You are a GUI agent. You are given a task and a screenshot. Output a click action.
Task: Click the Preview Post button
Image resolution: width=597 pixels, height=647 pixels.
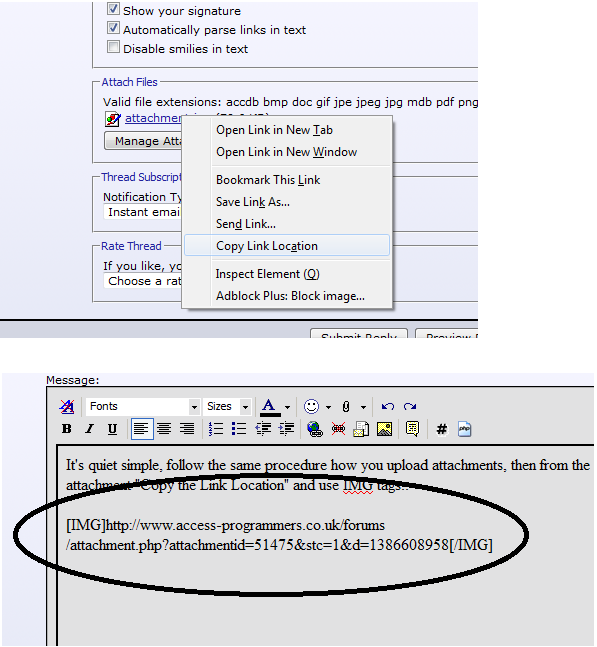pos(447,333)
